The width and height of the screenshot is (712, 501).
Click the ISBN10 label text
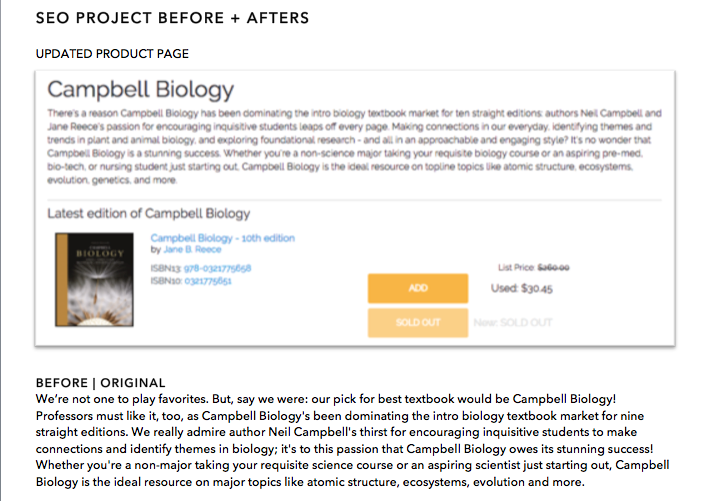point(165,281)
